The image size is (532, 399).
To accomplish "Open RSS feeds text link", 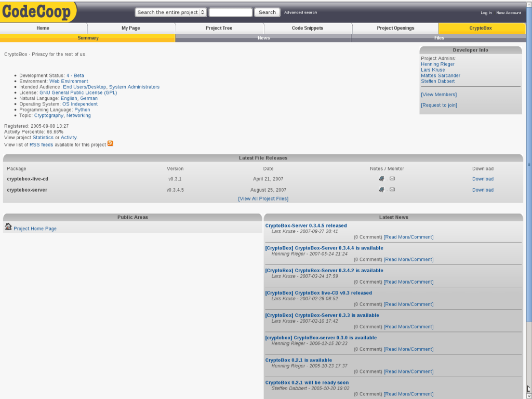I will coord(42,144).
